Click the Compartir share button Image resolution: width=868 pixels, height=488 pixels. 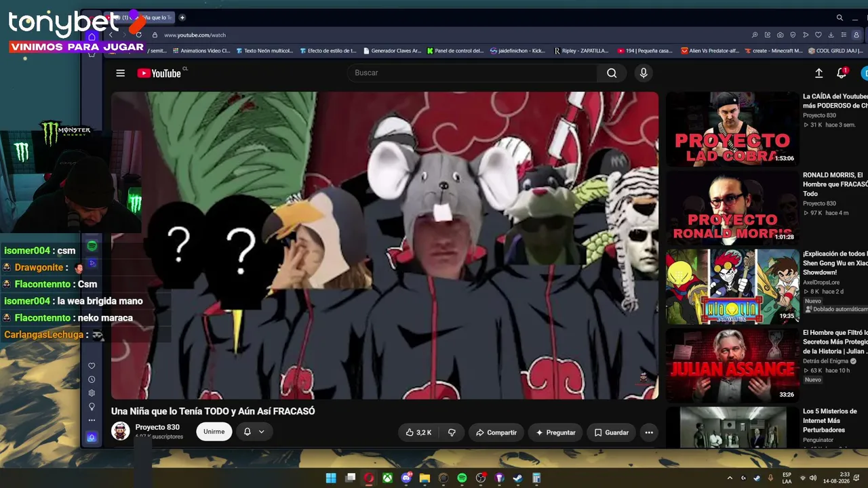point(496,432)
